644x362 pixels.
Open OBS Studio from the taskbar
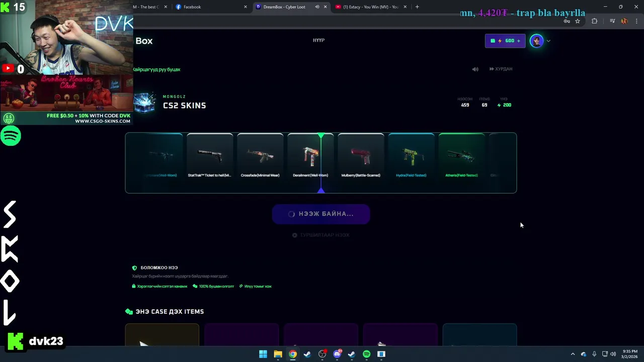(x=323, y=354)
